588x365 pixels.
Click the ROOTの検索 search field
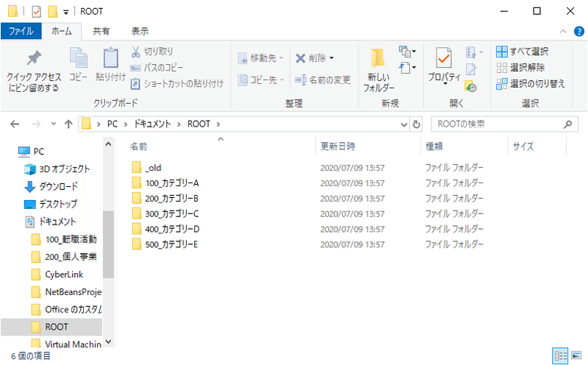coord(505,124)
